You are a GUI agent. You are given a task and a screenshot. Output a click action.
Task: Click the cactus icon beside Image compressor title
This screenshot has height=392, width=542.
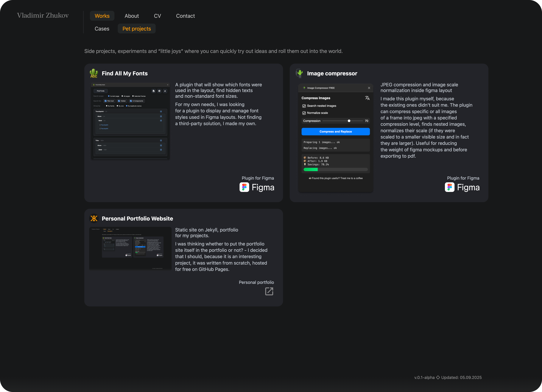tap(299, 73)
